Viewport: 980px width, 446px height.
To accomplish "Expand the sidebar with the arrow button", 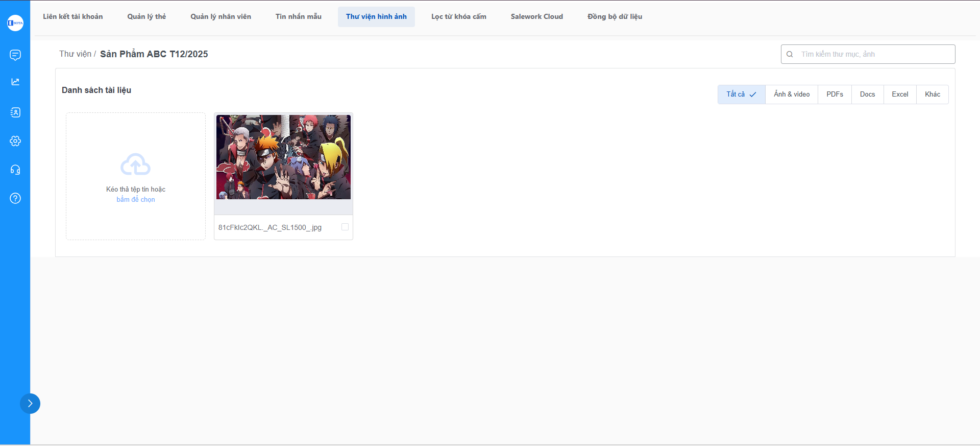I will (30, 404).
